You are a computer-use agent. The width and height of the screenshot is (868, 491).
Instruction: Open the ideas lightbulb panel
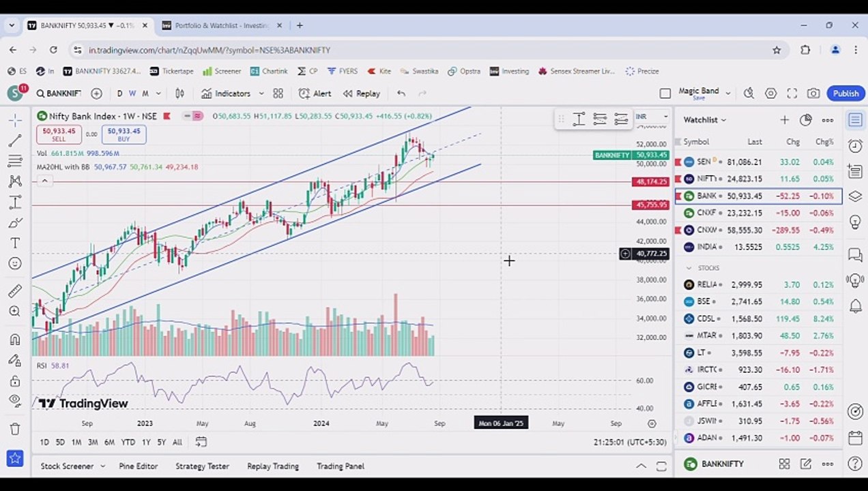(x=855, y=222)
